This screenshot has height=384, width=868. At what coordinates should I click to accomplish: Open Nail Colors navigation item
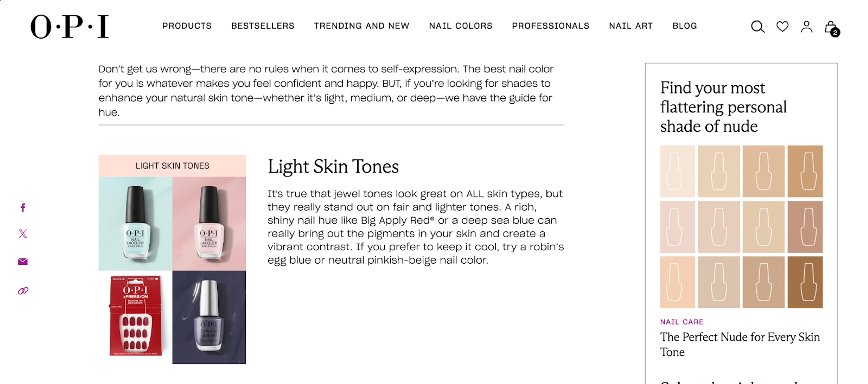[x=460, y=26]
